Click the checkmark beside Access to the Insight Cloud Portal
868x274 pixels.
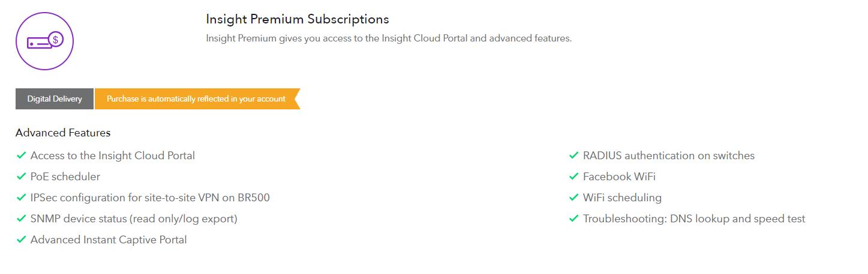tap(21, 156)
